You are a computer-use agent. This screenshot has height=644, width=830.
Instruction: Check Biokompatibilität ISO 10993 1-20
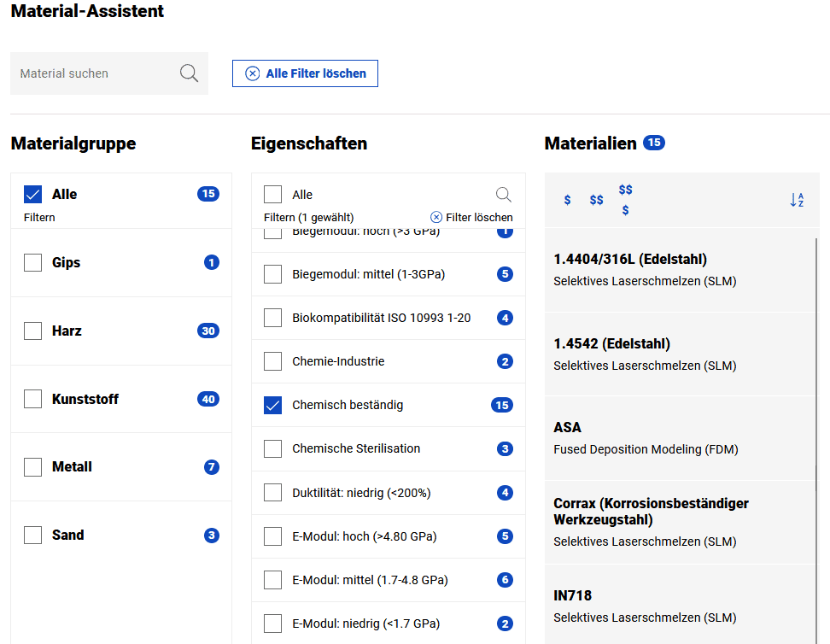point(272,318)
